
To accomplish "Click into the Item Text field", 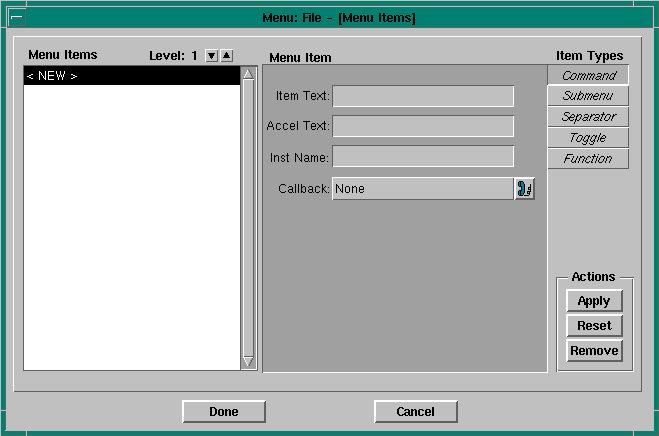I will tap(422, 96).
